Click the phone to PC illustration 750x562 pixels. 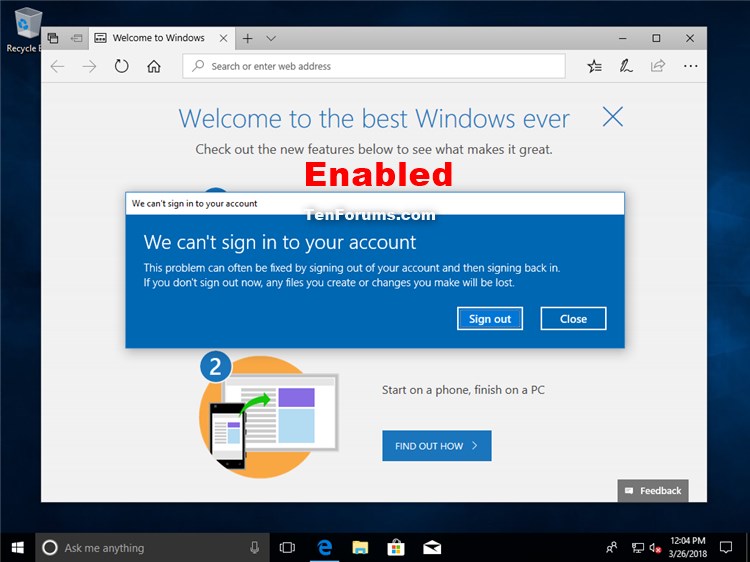pyautogui.click(x=269, y=415)
